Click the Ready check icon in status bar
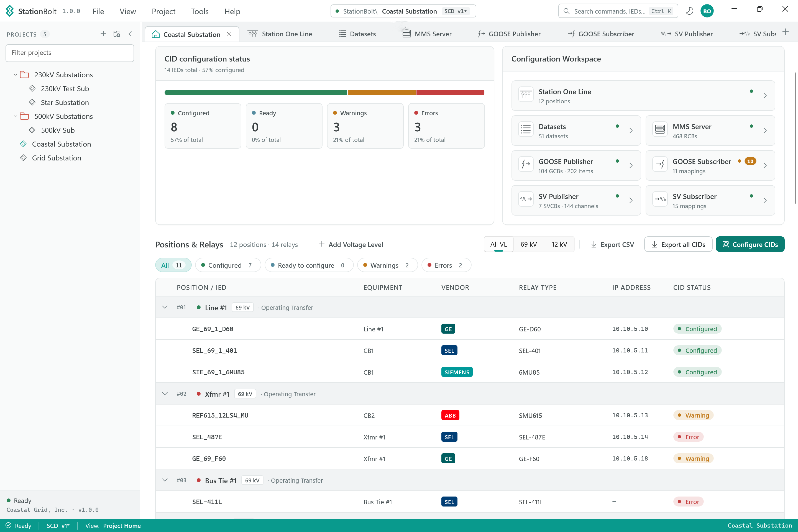The height and width of the screenshot is (532, 798). [x=9, y=525]
